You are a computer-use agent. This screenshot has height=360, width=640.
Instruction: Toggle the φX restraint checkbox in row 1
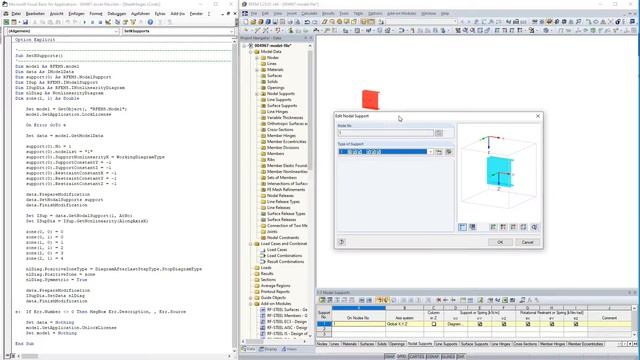click(x=528, y=324)
